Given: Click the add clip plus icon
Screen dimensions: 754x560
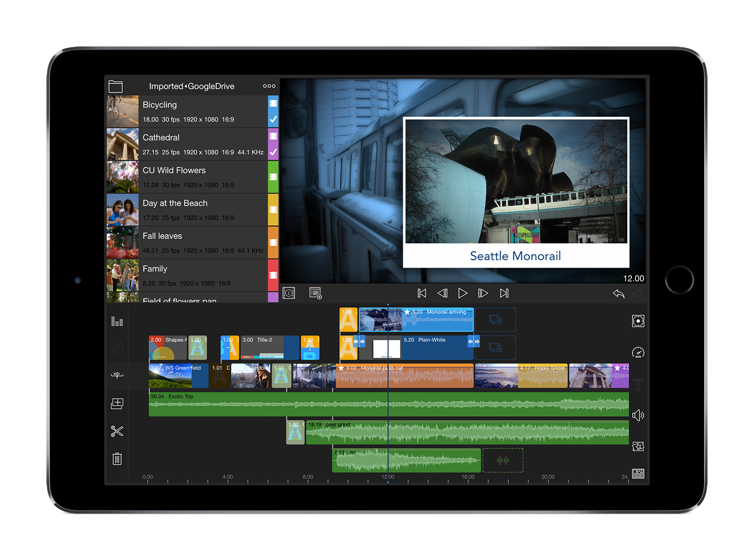Looking at the screenshot, I should pyautogui.click(x=117, y=403).
